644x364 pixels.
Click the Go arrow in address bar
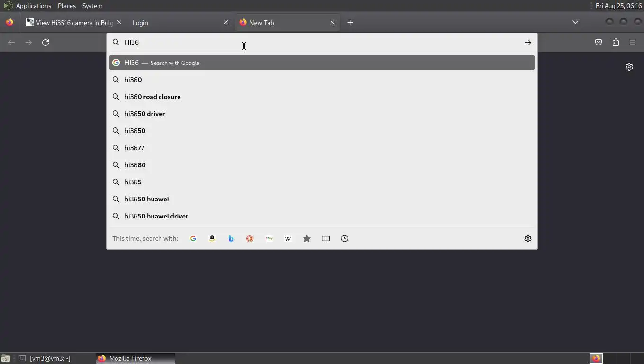point(528,43)
